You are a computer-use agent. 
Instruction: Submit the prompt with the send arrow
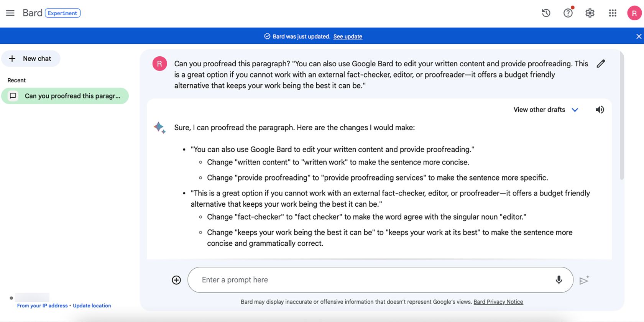[x=584, y=280]
